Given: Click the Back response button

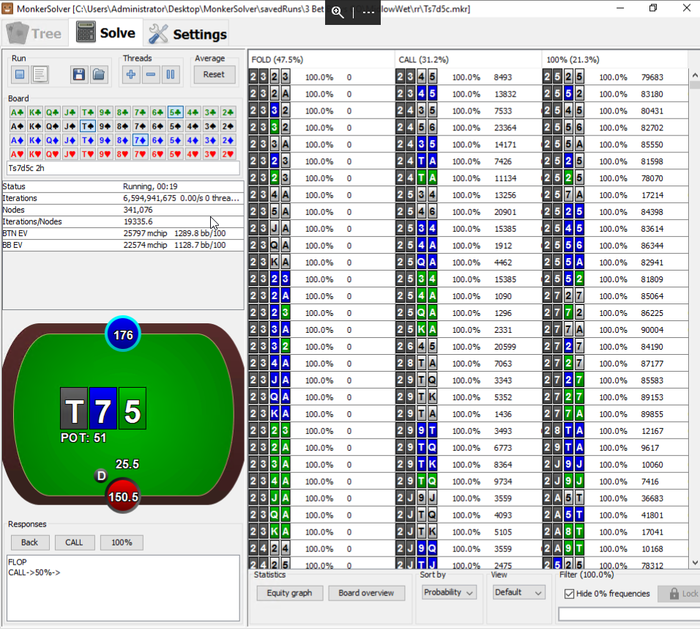Looking at the screenshot, I should pos(29,542).
